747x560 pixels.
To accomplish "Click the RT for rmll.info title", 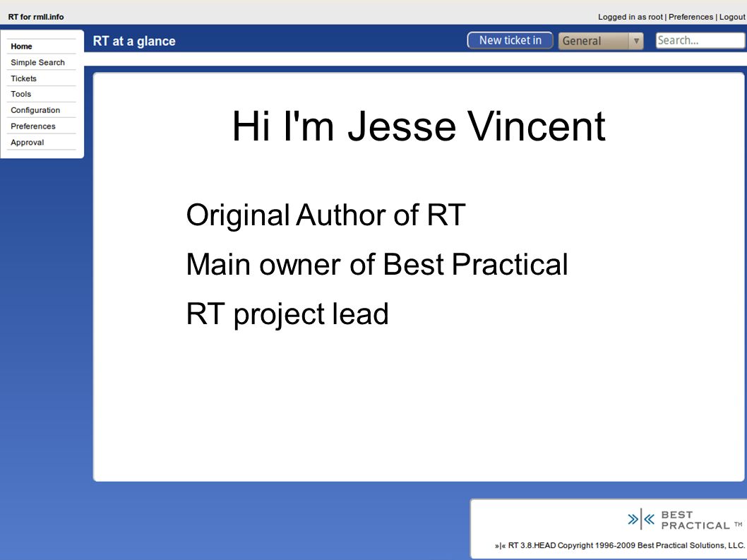I will pos(36,17).
